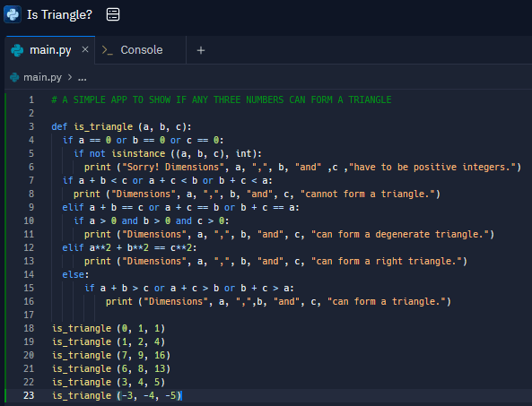Click line number 10 in gutter
The width and height of the screenshot is (532, 406).
coord(30,221)
